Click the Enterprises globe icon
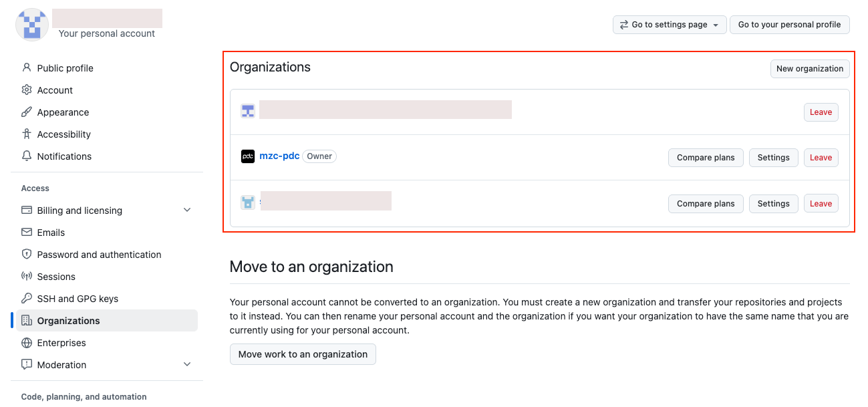 27,343
